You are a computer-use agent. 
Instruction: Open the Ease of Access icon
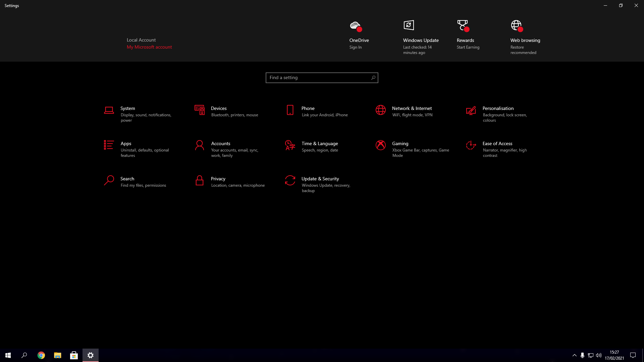tap(471, 145)
